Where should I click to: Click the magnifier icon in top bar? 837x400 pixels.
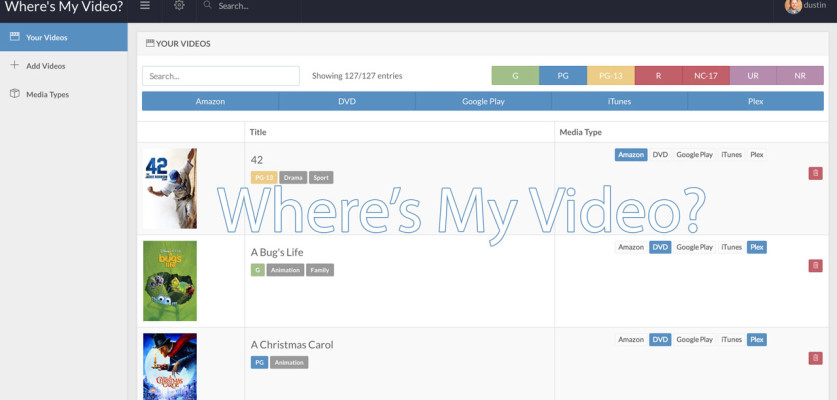(x=208, y=5)
